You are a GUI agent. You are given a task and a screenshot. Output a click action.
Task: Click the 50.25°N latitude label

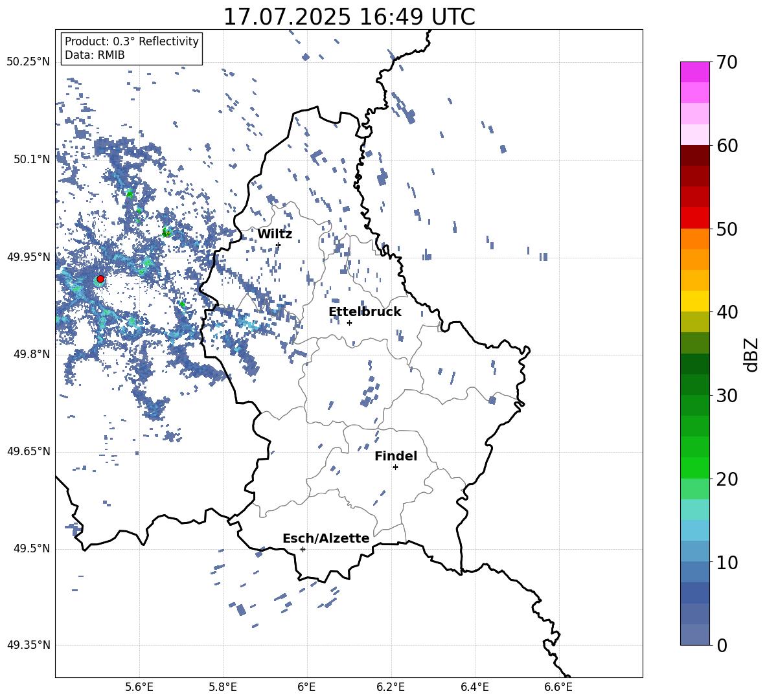pos(29,62)
